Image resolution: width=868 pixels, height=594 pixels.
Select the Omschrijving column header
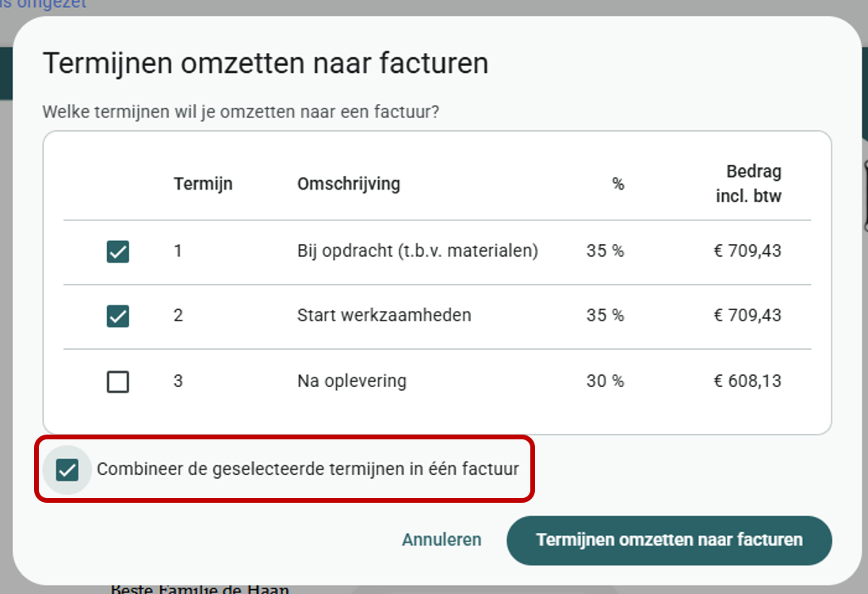tap(349, 184)
